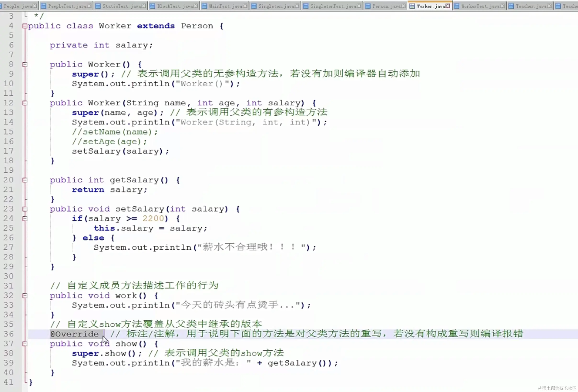Close the Worker.java tab

[448, 6]
